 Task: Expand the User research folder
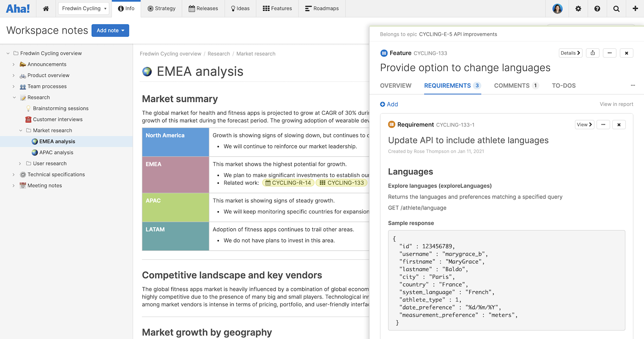click(20, 163)
